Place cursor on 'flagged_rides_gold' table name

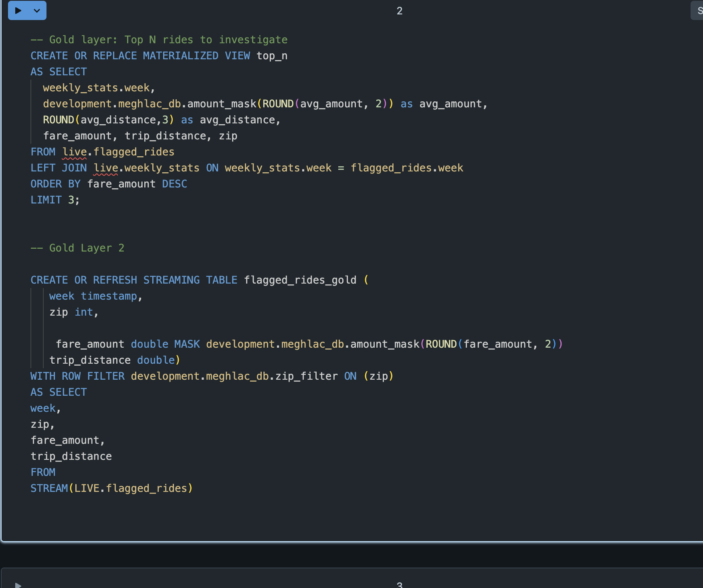[300, 280]
